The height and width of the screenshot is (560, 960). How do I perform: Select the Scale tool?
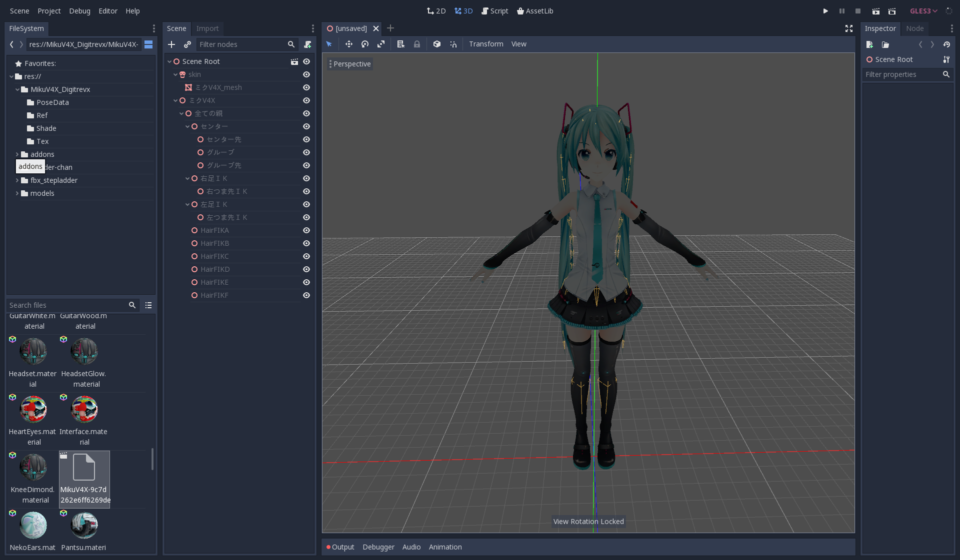(381, 44)
